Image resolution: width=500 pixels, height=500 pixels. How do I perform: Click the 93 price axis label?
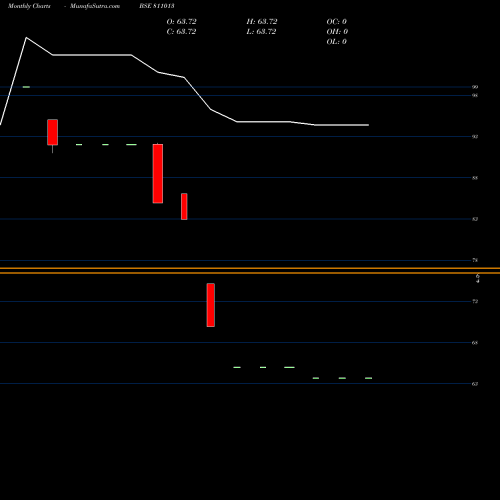pyautogui.click(x=475, y=137)
